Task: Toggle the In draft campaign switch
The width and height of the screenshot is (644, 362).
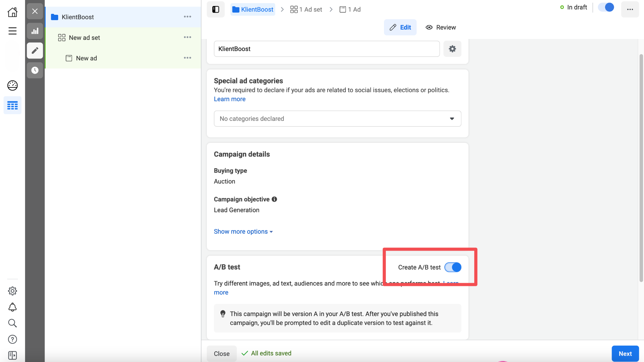Action: pos(606,8)
